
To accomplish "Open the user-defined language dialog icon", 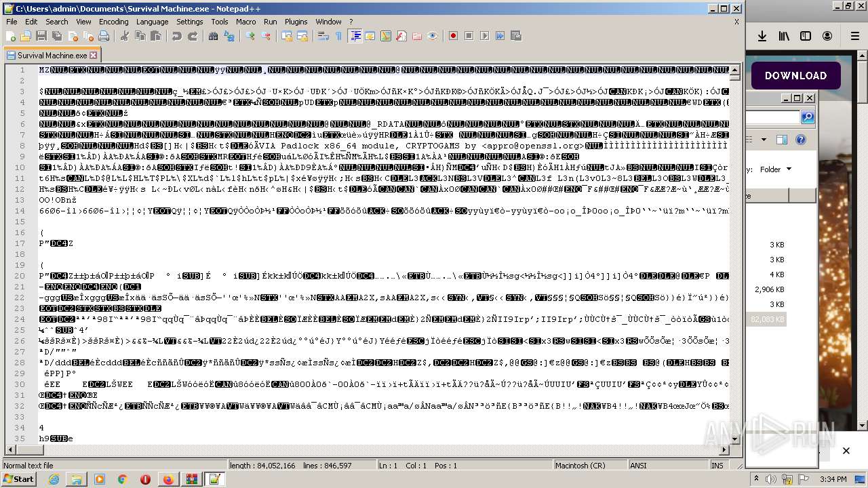I will (x=370, y=36).
